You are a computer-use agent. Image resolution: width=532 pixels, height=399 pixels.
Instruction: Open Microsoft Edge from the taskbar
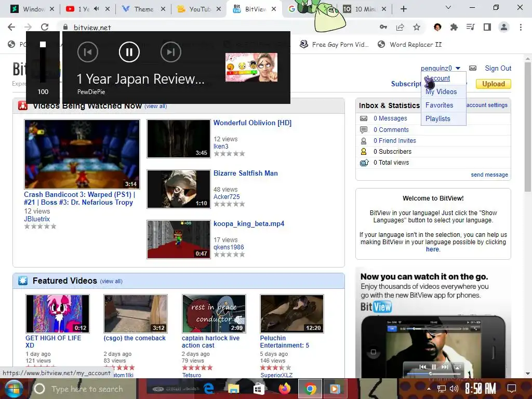(209, 389)
